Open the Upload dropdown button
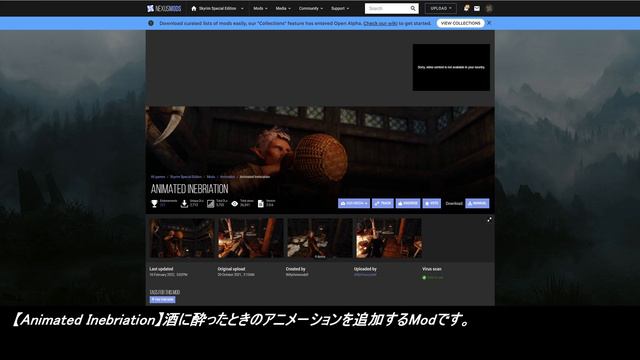 pyautogui.click(x=440, y=8)
